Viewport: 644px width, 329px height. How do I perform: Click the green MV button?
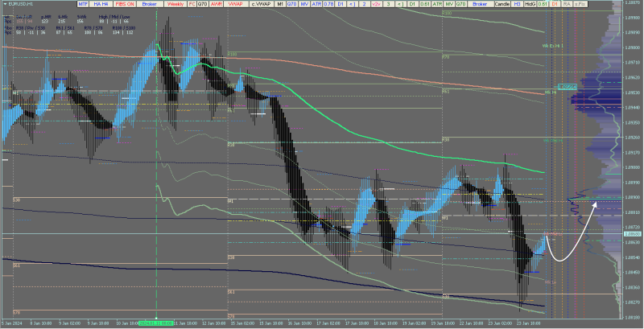point(449,4)
